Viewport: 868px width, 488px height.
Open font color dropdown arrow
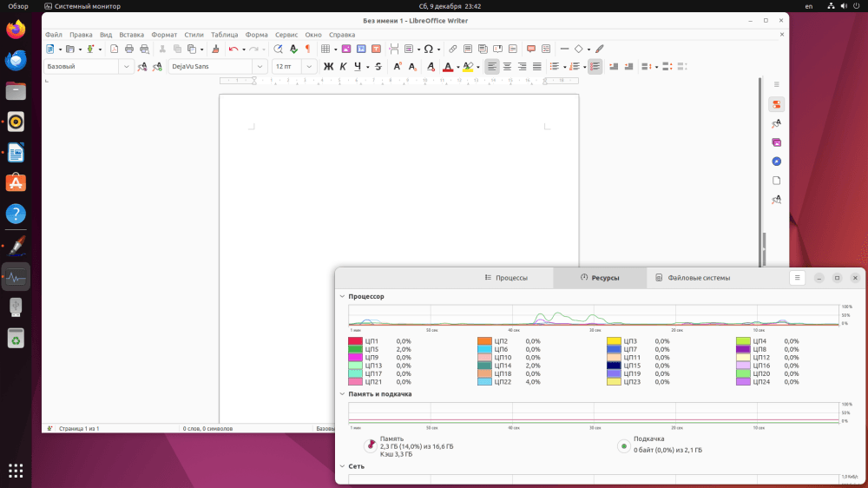coord(457,67)
